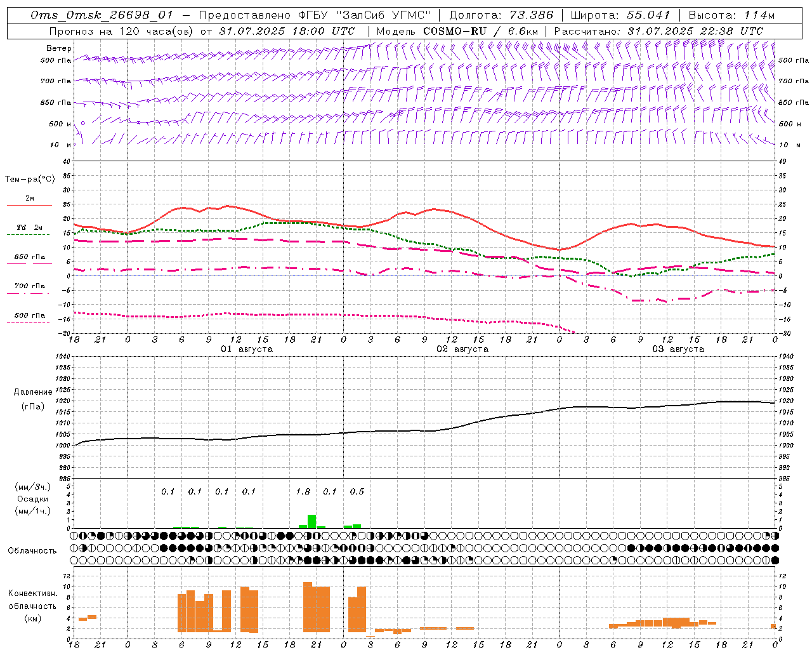This screenshot has width=812, height=650.
Task: Click the (мм/1ч.) precipitation unit label
Action: click(x=33, y=511)
